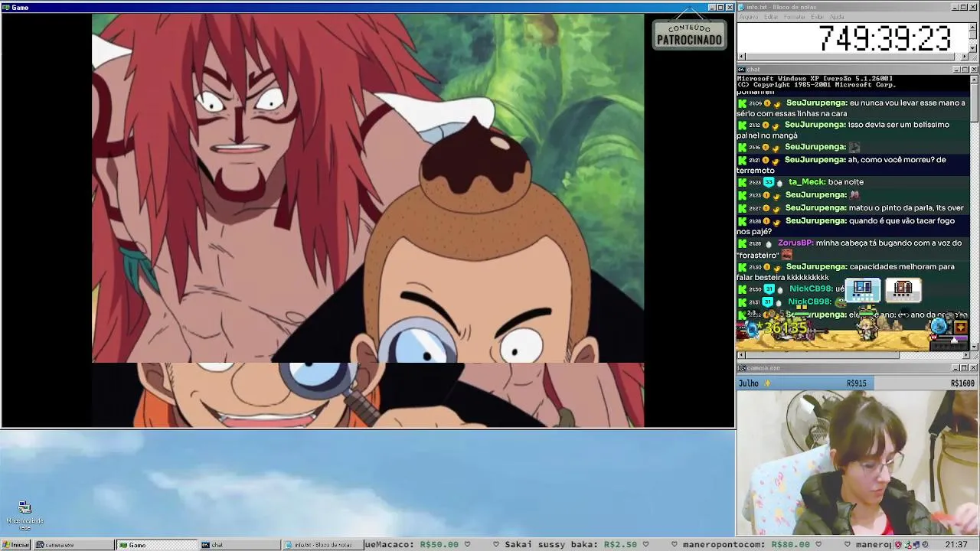
Task: Close the camera.exe window
Action: 974,368
